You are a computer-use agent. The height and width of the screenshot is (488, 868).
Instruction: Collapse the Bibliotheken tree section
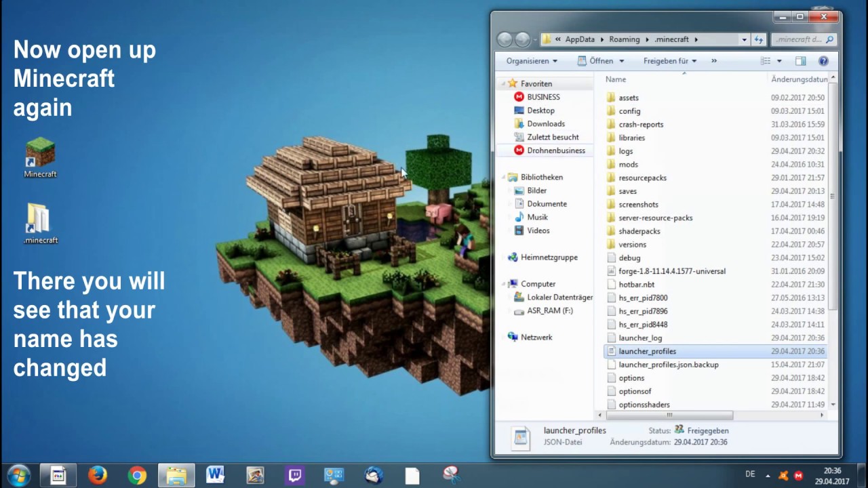[502, 177]
